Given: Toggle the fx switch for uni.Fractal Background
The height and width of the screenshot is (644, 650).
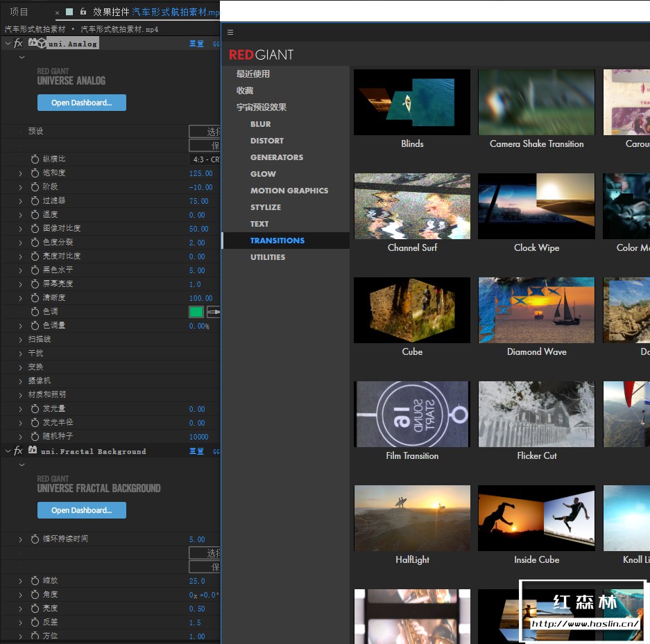Looking at the screenshot, I should pyautogui.click(x=18, y=451).
